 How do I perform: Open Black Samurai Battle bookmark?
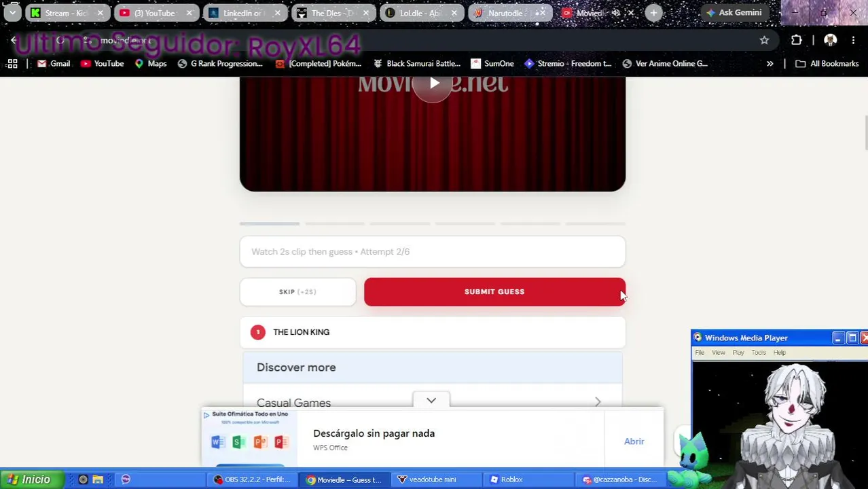pos(416,64)
